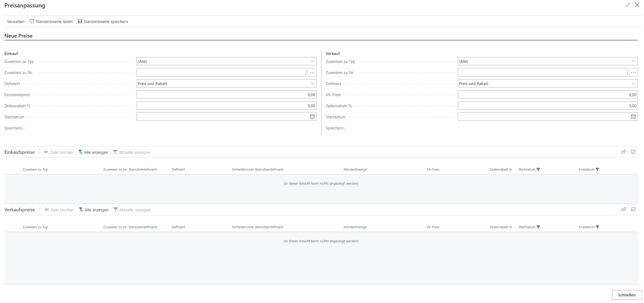This screenshot has width=644, height=303.
Task: Click EK-Preis column header
Action: [433, 170]
